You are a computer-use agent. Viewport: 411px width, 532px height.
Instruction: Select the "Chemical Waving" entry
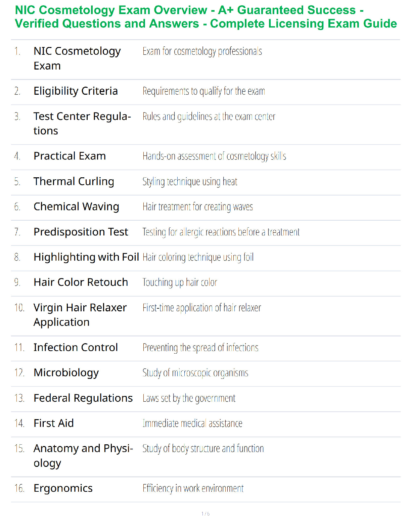point(76,207)
